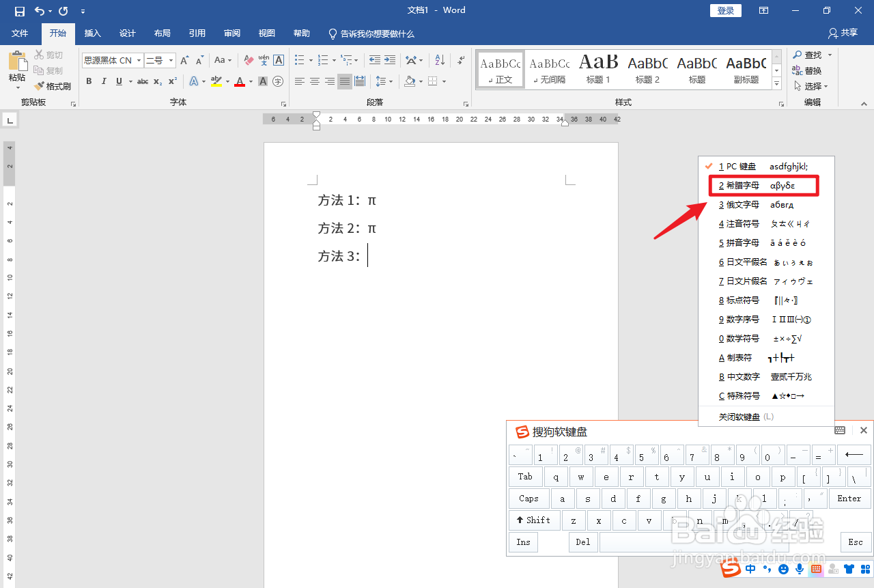Click the yellow text highlight color button

point(216,81)
